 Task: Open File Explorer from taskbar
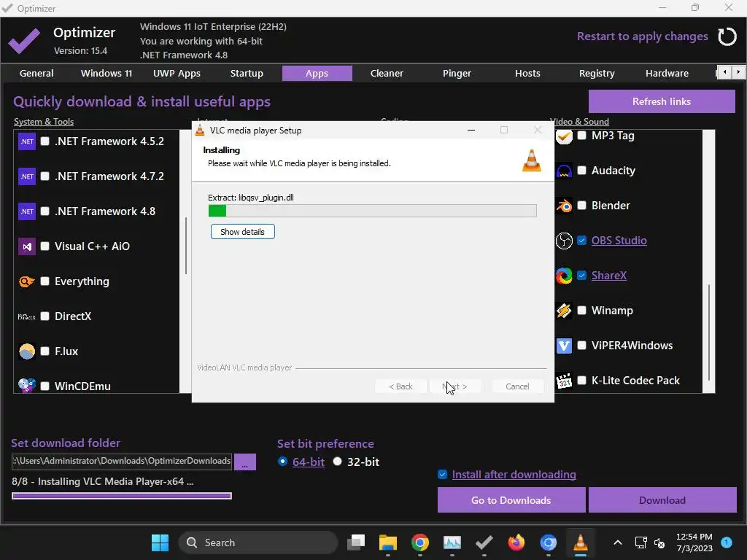point(388,542)
